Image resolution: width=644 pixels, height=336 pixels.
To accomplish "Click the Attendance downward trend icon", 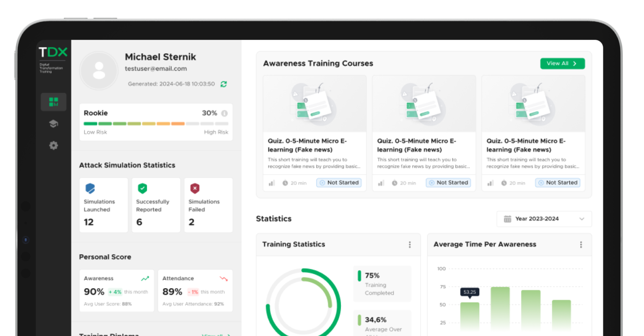I will tap(223, 279).
